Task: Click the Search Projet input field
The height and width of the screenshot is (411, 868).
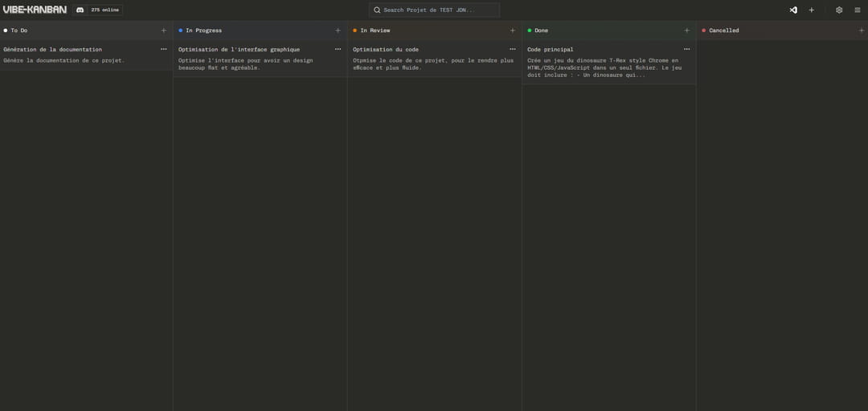Action: click(434, 10)
